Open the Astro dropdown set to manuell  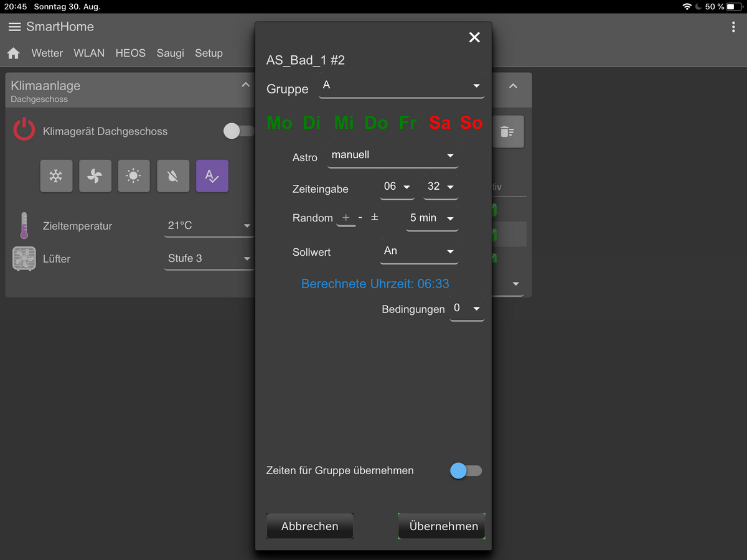click(x=393, y=156)
